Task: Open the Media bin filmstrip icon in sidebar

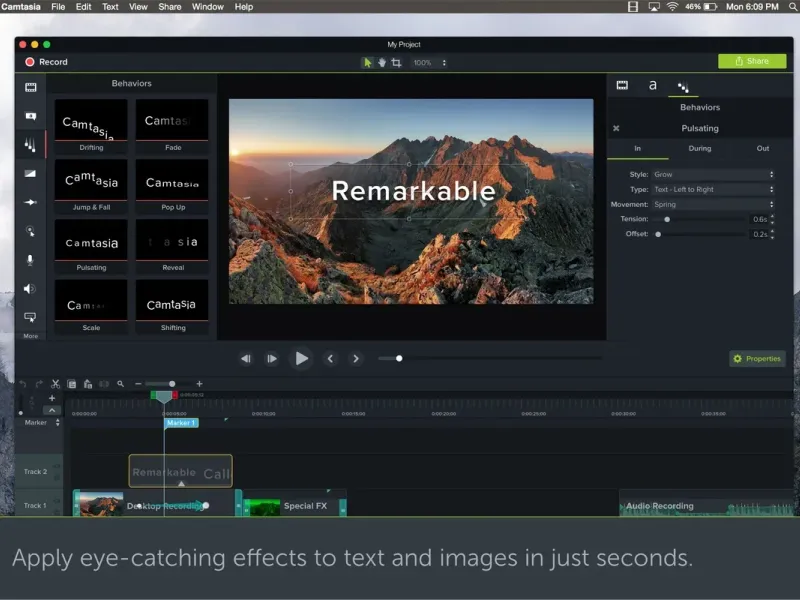Action: 31,87
